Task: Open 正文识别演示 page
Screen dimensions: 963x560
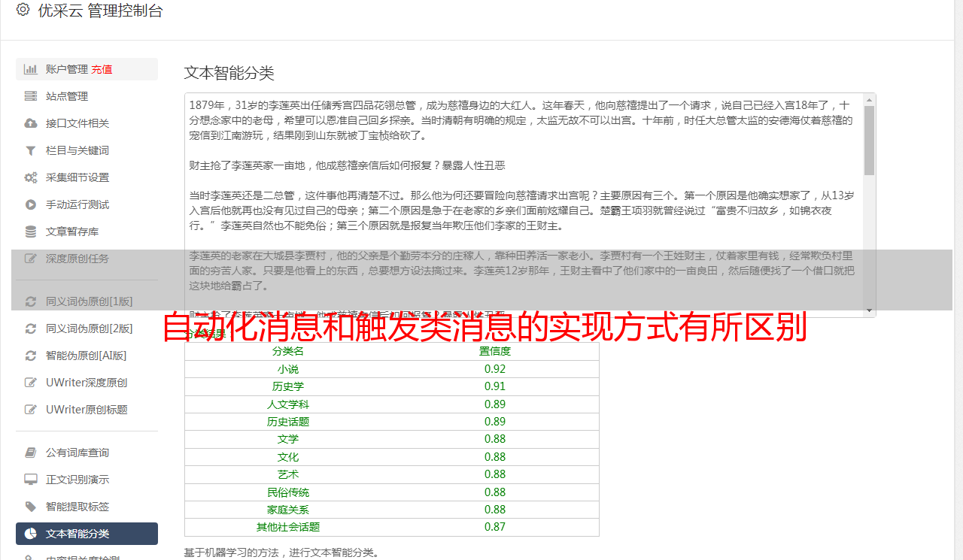Action: tap(87, 480)
